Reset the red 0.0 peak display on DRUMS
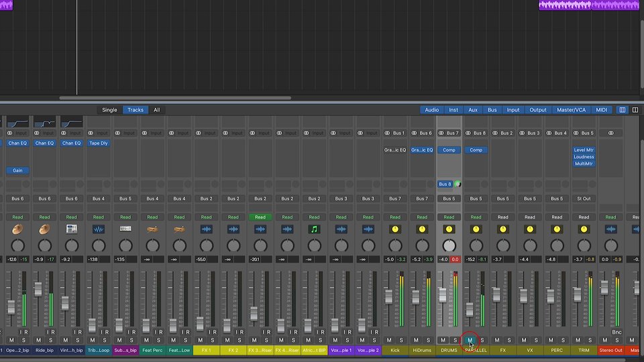The image size is (644, 362). pyautogui.click(x=455, y=259)
